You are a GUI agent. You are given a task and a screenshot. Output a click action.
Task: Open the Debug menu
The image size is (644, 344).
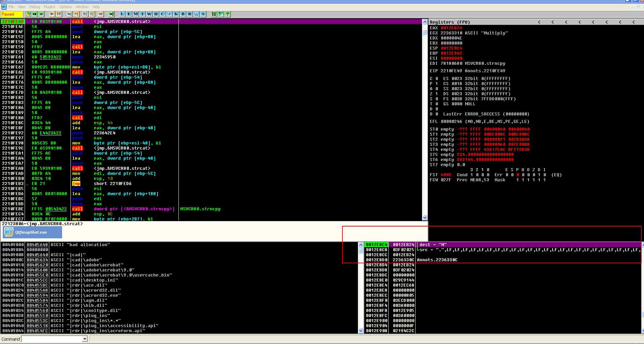(34, 7)
